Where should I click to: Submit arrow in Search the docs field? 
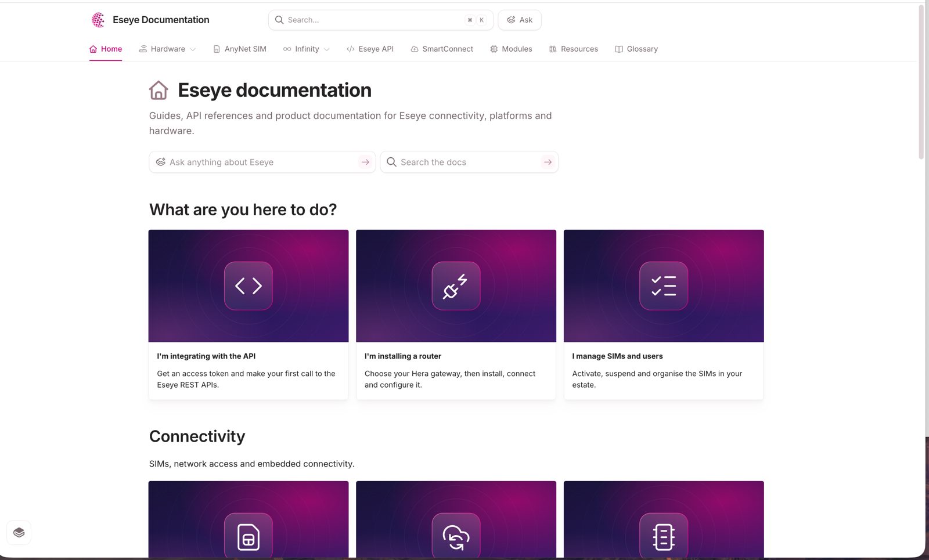coord(548,162)
